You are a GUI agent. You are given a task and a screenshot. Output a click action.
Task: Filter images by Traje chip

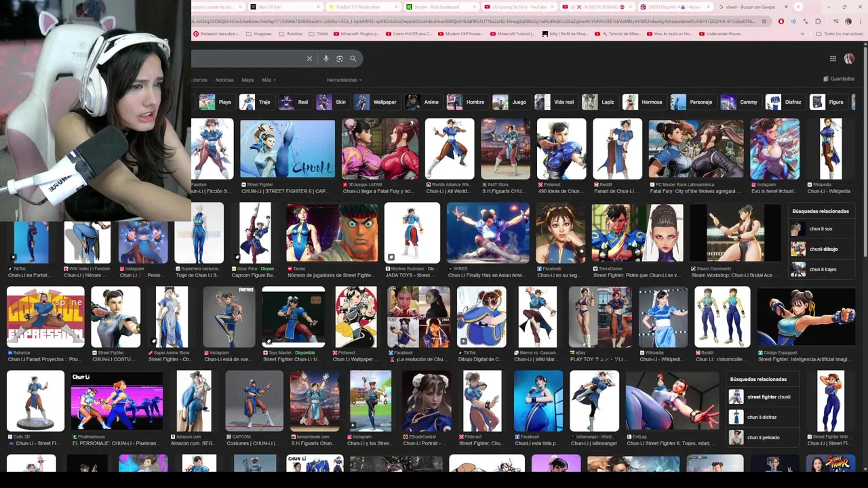[256, 102]
